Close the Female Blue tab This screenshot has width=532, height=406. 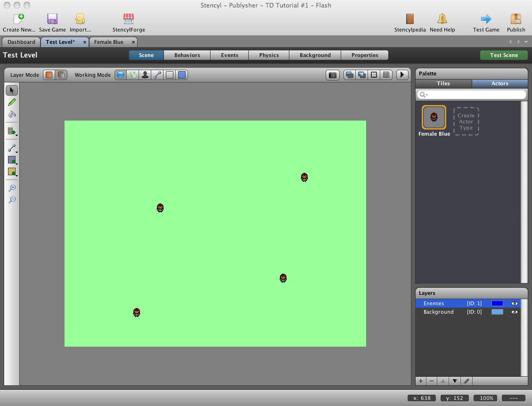click(x=133, y=42)
